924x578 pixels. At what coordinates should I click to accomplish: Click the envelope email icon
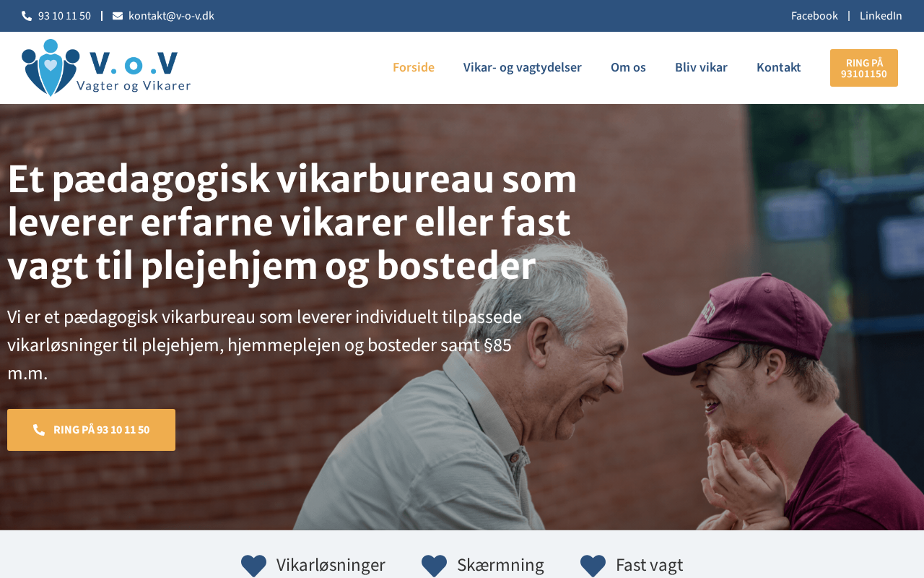click(x=118, y=16)
